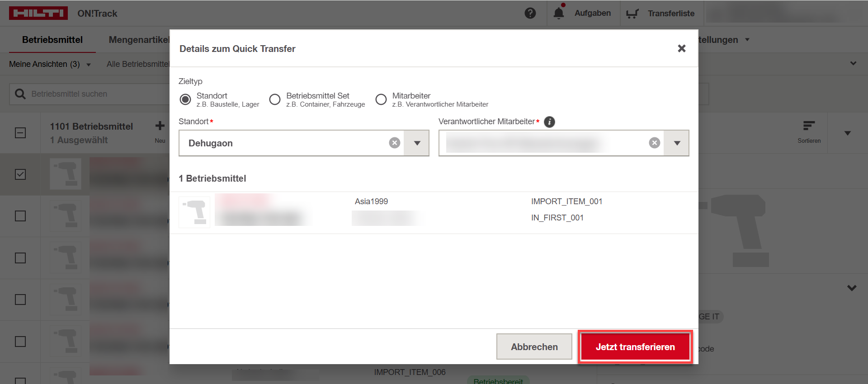This screenshot has width=868, height=384.
Task: Expand the Standort dropdown arrow
Action: point(417,143)
